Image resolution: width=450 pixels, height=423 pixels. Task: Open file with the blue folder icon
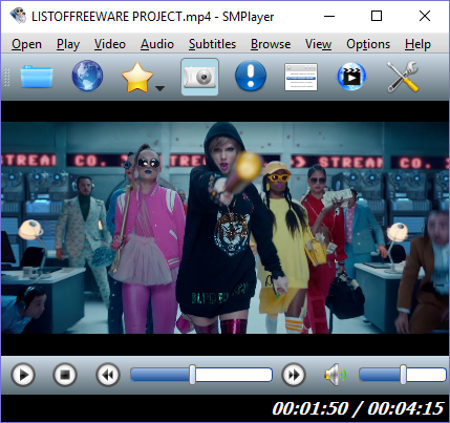click(x=36, y=77)
